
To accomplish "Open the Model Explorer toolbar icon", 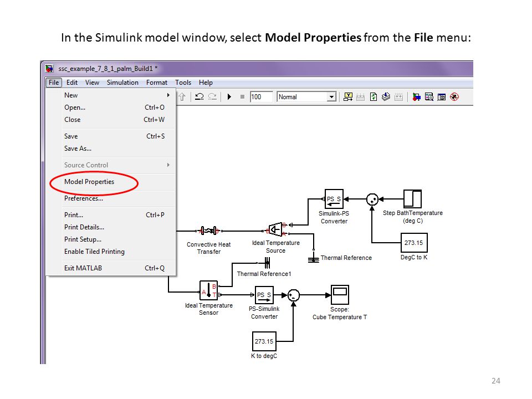I will click(429, 97).
